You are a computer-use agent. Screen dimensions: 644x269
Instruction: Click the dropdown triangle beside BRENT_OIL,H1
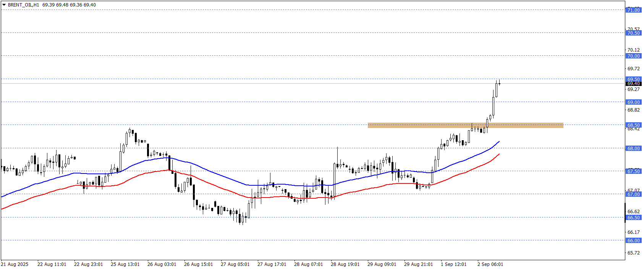click(x=4, y=5)
